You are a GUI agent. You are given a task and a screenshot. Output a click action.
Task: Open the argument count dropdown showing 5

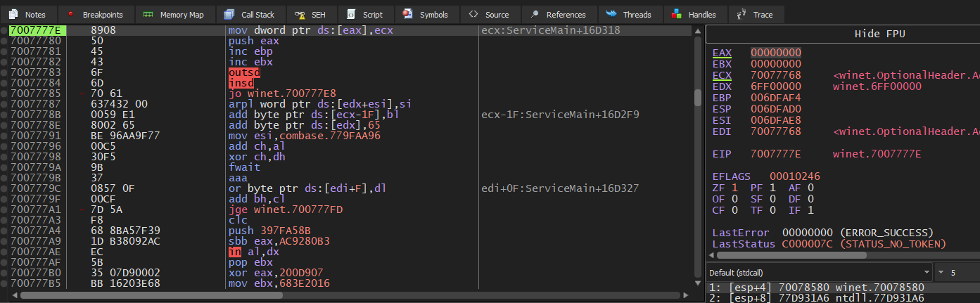click(x=956, y=272)
